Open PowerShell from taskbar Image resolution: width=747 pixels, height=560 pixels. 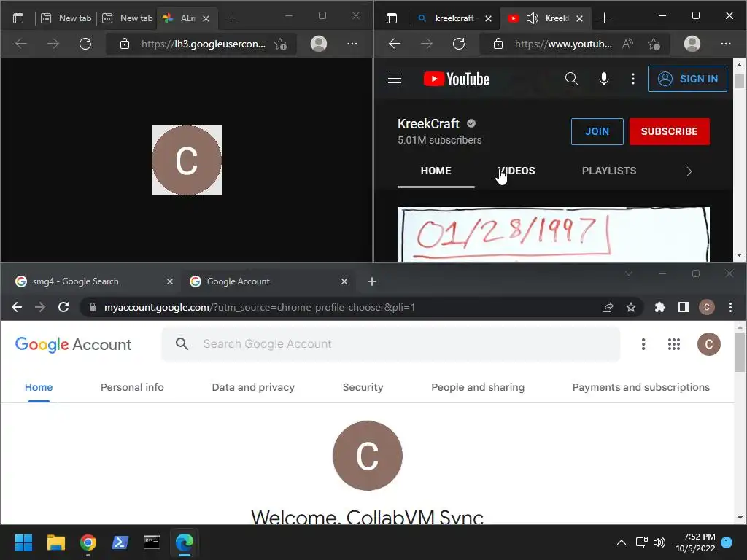(x=120, y=542)
